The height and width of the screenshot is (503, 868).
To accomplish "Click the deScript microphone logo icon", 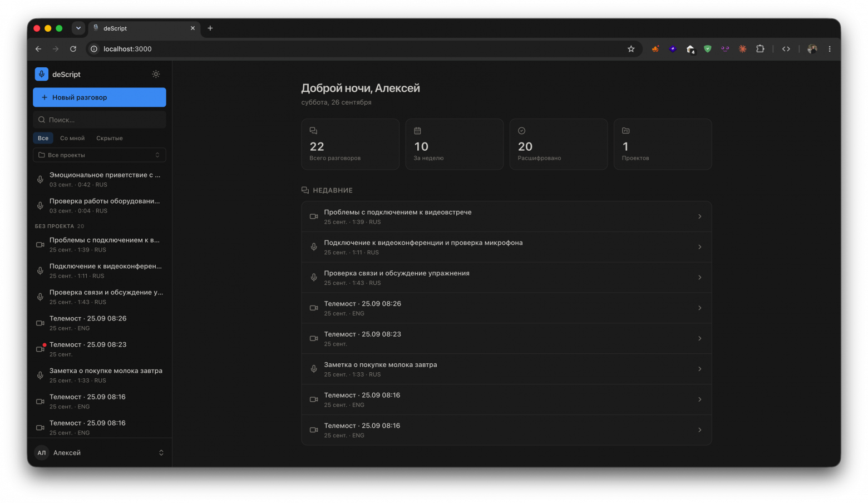I will tap(42, 74).
